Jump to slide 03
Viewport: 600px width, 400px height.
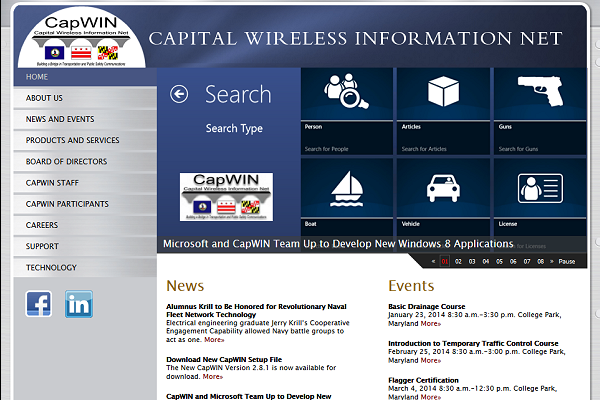click(x=472, y=261)
